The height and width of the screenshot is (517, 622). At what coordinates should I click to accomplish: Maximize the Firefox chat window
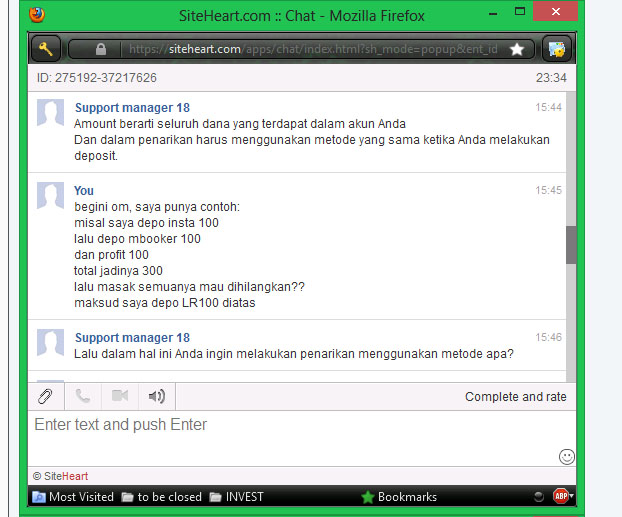[520, 11]
